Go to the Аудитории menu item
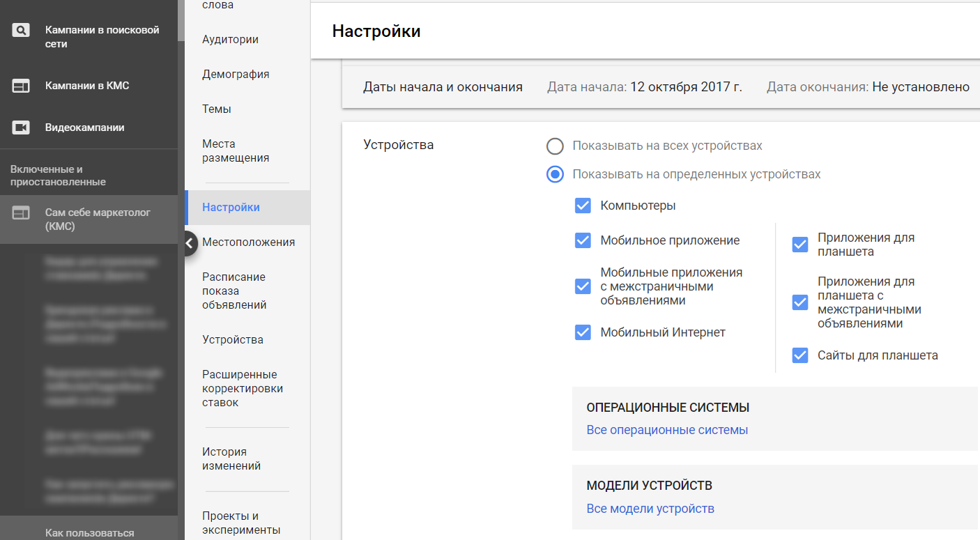The height and width of the screenshot is (540, 980). coord(230,40)
